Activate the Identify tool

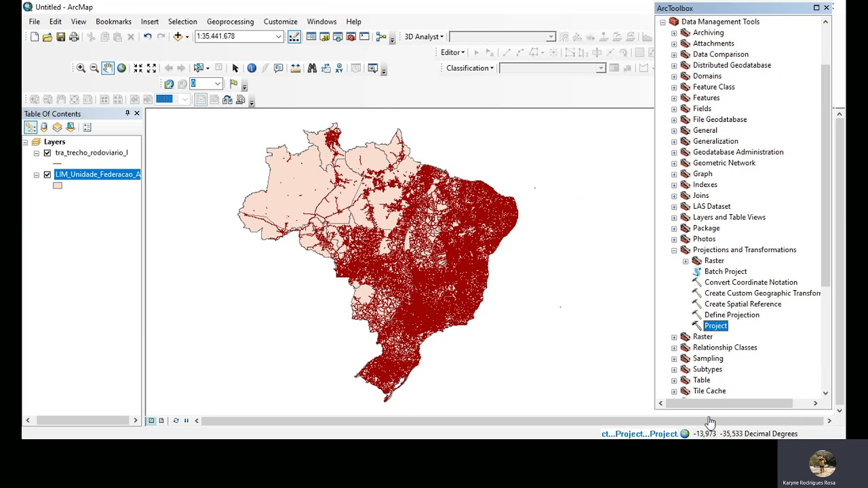(x=252, y=68)
